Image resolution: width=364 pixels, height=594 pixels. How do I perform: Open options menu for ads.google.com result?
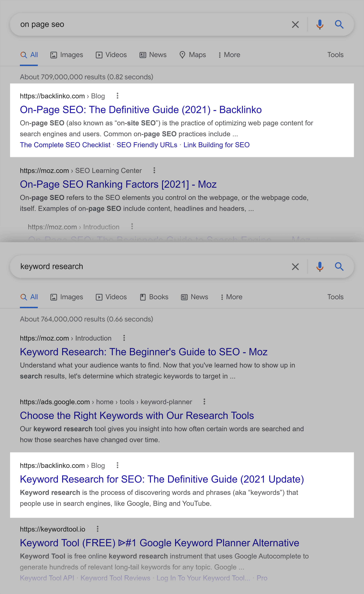click(x=204, y=401)
